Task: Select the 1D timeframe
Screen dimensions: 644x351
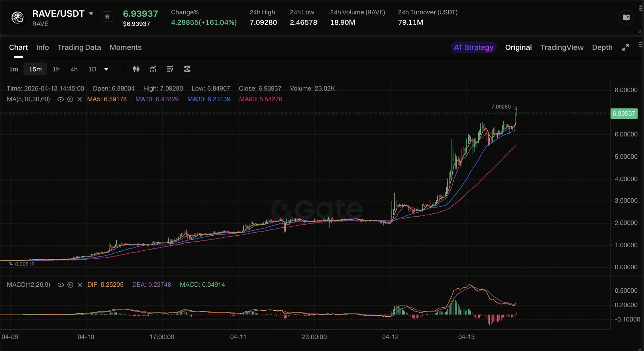Action: (92, 69)
